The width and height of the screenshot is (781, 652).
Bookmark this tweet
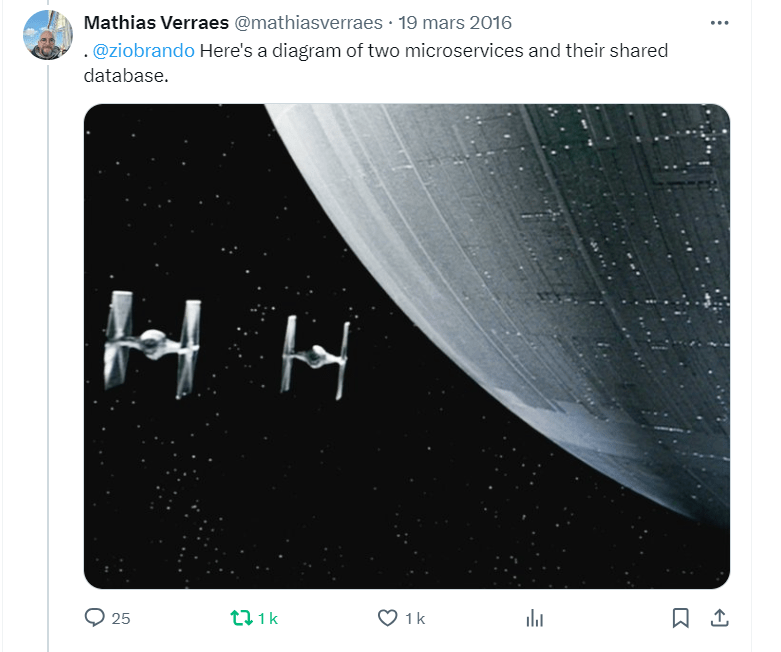[680, 618]
